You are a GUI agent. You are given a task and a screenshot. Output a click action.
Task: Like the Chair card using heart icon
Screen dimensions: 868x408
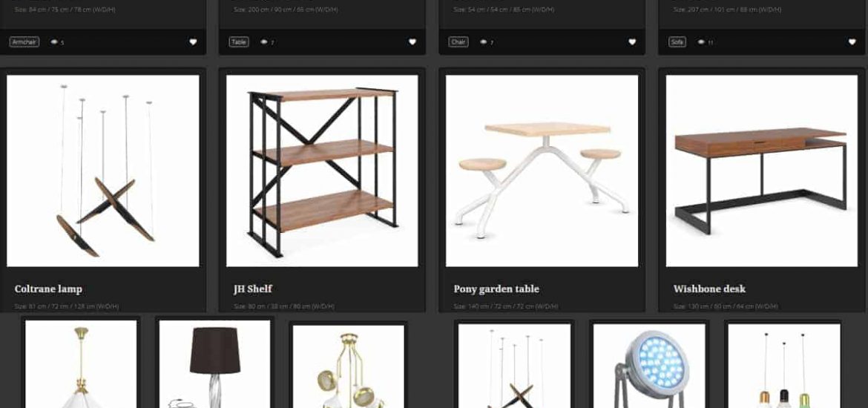pyautogui.click(x=632, y=42)
